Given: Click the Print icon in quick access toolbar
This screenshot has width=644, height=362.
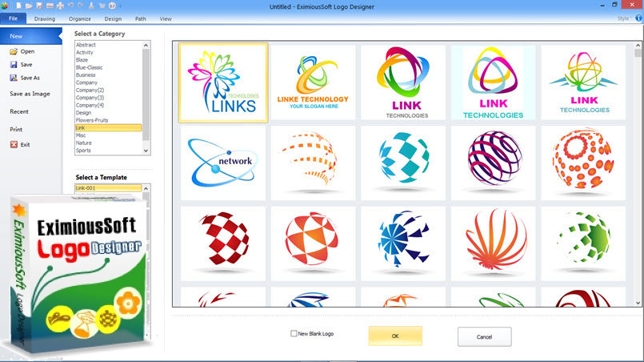Looking at the screenshot, I should click(x=61, y=6).
